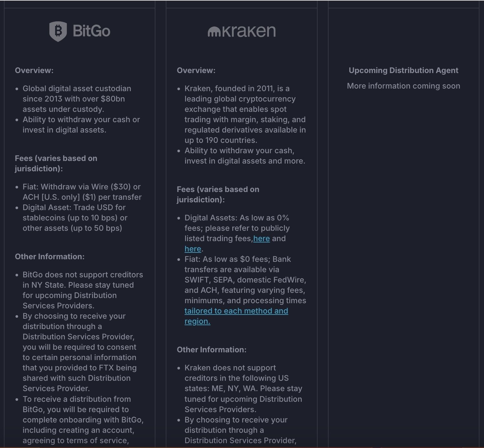Screen dimensions: 484x448
Task: Open the second "here" link ending the sentence
Action: 193,249
